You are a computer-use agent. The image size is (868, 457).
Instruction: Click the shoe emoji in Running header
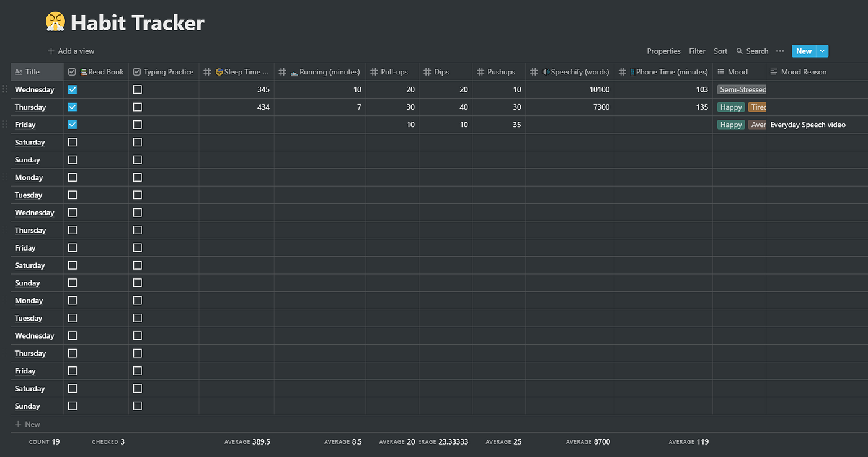click(294, 72)
